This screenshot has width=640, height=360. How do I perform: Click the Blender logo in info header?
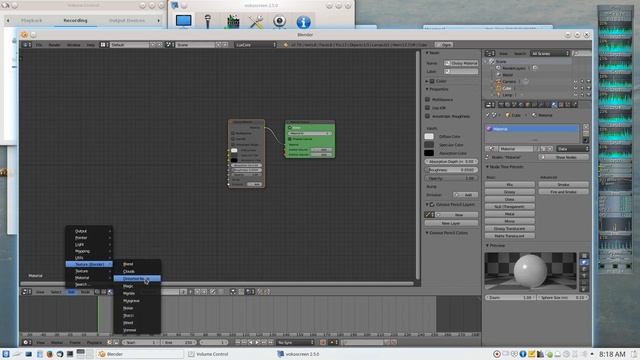(286, 44)
